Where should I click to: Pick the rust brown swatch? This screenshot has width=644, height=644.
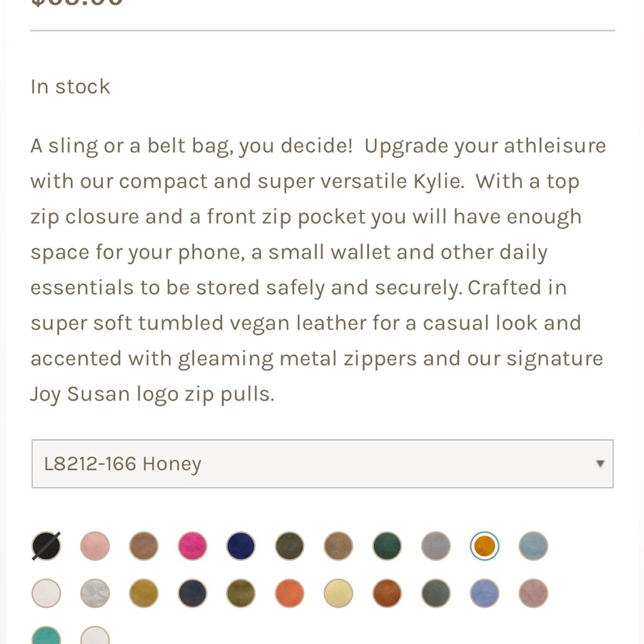(387, 593)
